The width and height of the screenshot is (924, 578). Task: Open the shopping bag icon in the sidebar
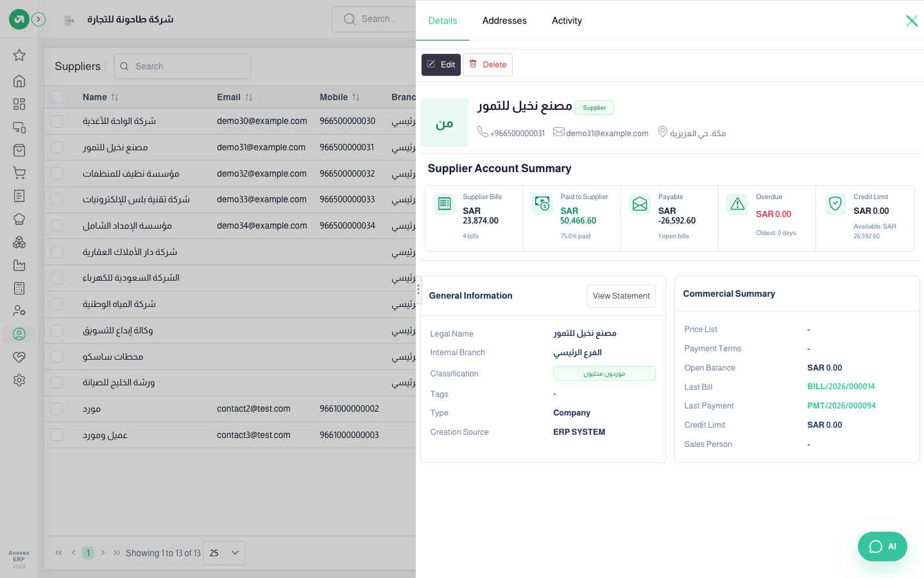[x=19, y=150]
